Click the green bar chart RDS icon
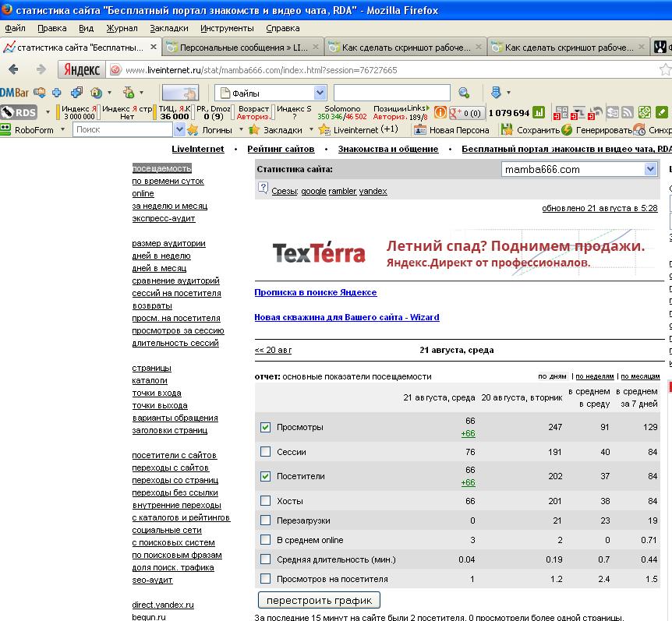 click(x=539, y=113)
